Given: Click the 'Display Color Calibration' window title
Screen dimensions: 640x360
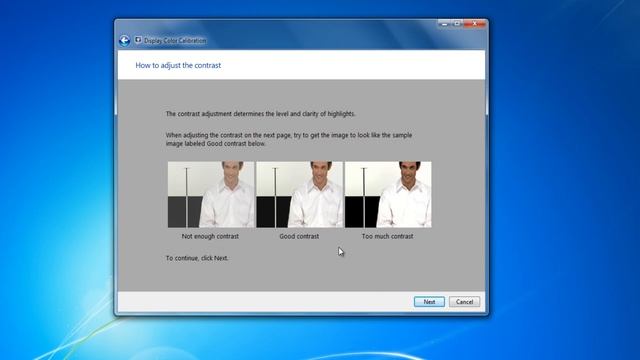Looking at the screenshot, I should click(x=175, y=40).
